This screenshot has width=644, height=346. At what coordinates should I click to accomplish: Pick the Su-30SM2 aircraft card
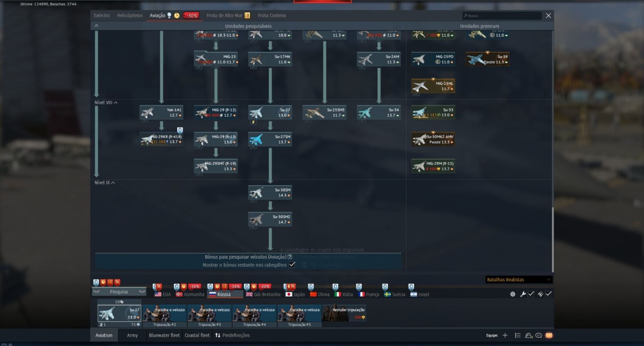(x=270, y=219)
